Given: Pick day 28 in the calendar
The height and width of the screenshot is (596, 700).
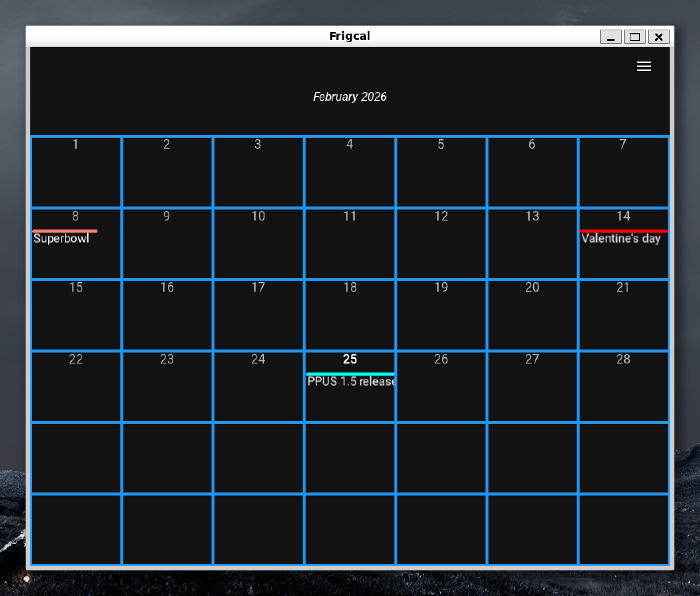Looking at the screenshot, I should tap(623, 387).
